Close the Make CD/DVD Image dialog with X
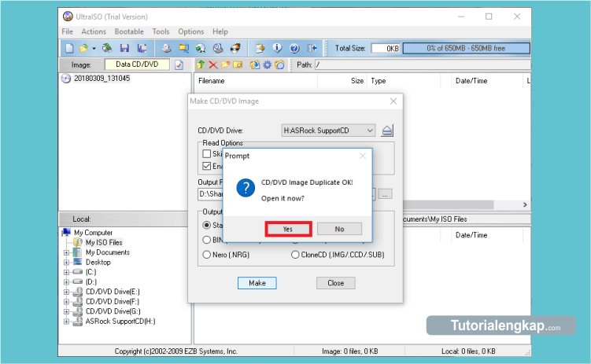Image resolution: width=591 pixels, height=364 pixels. coord(393,101)
